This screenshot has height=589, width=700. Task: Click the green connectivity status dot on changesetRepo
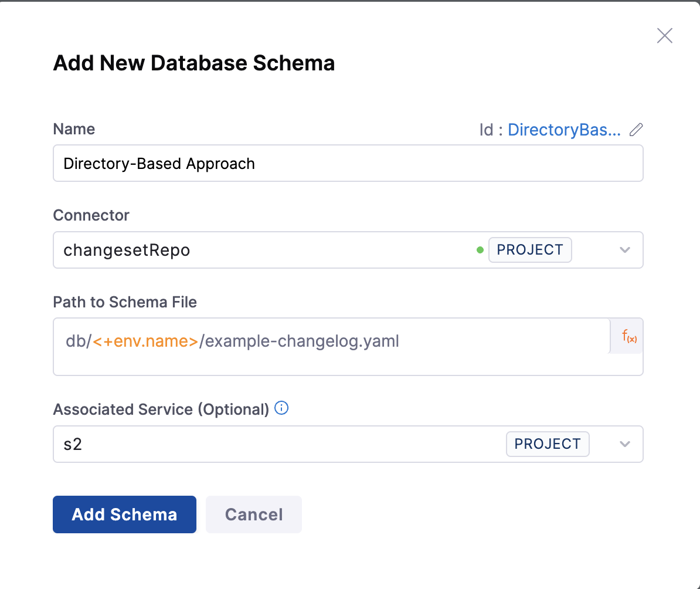[x=480, y=249]
